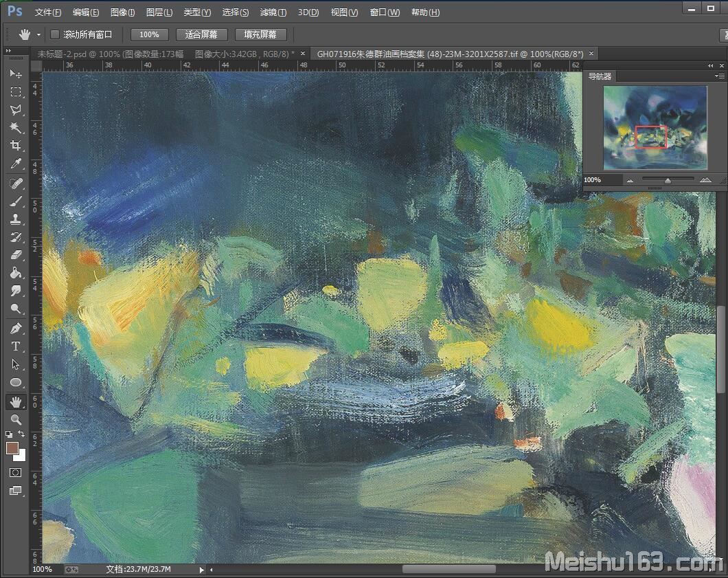The image size is (728, 578).
Task: Select the Polygonal Lasso tool
Action: (x=15, y=110)
